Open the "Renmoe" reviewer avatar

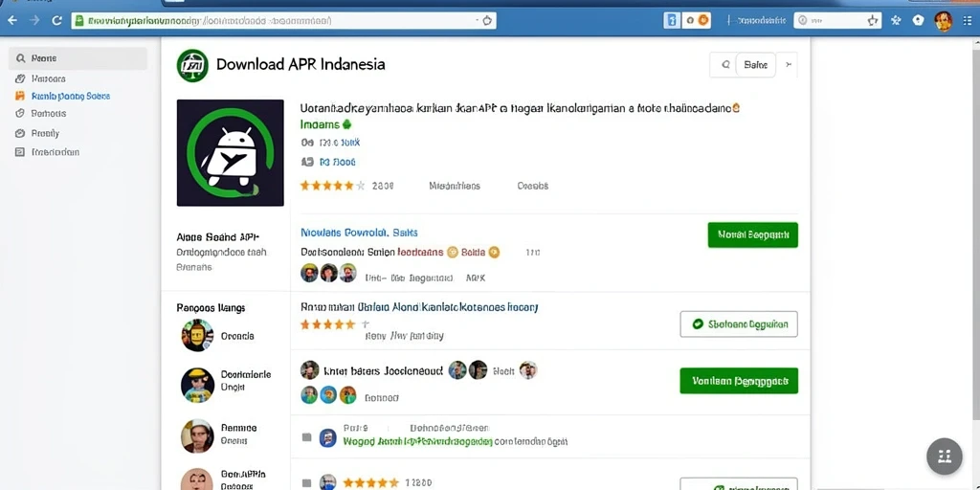click(x=197, y=435)
